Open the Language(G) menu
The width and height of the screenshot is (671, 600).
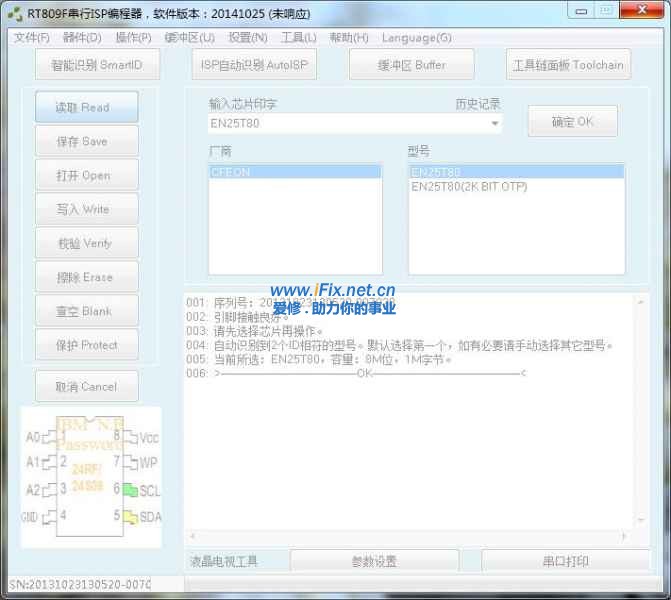[417, 38]
